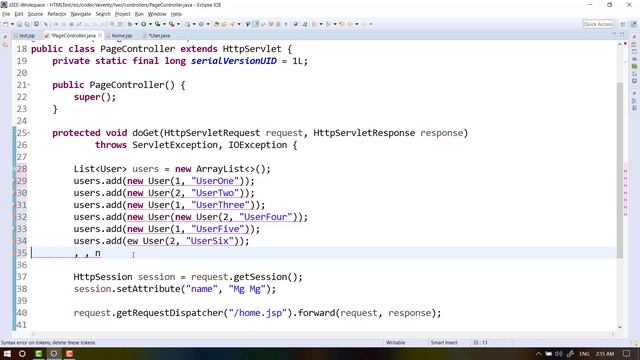Close the PageController.java tab
The image size is (640, 360).
pos(100,36)
